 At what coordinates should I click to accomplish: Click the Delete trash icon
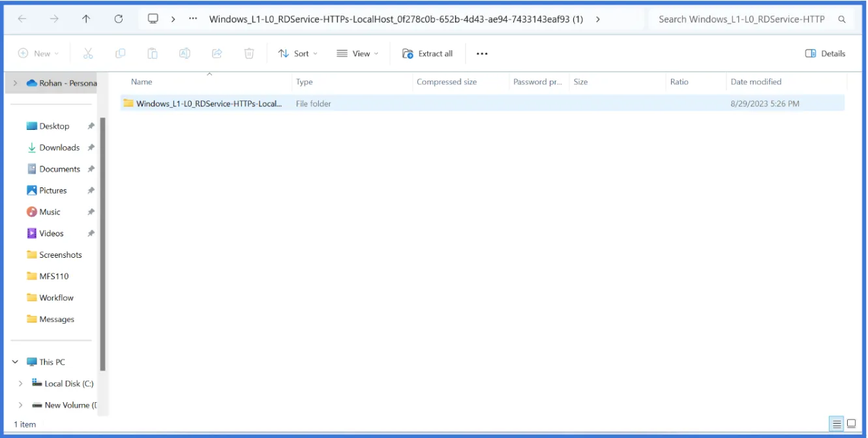[249, 54]
